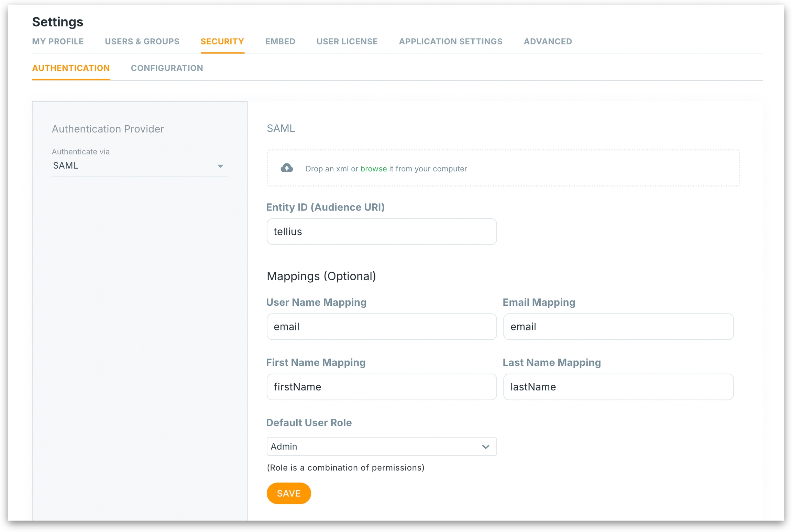Screen dimensions: 792x532
Task: Expand the Authenticate via SAML dropdown arrow
Action: [x=220, y=166]
